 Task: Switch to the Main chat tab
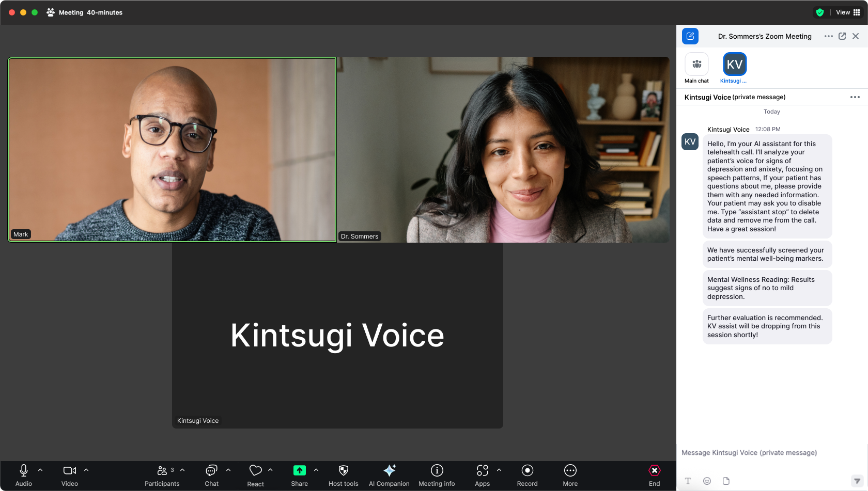point(696,68)
